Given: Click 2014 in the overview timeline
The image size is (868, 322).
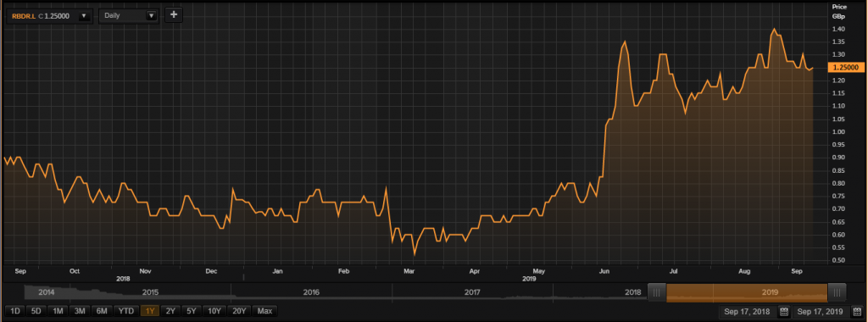Looking at the screenshot, I should pyautogui.click(x=47, y=292).
